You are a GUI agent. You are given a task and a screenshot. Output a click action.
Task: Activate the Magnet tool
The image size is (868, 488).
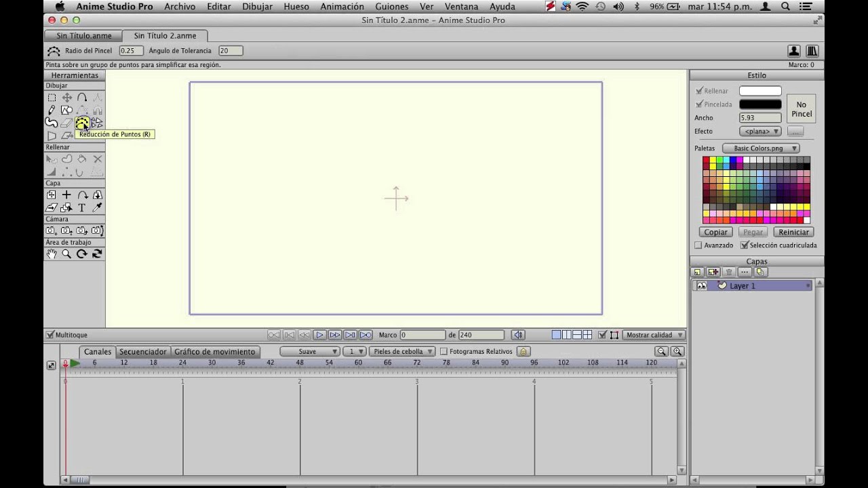97,110
